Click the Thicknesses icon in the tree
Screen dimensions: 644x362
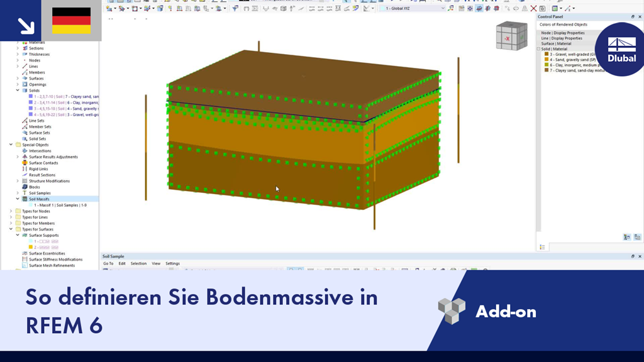(25, 54)
